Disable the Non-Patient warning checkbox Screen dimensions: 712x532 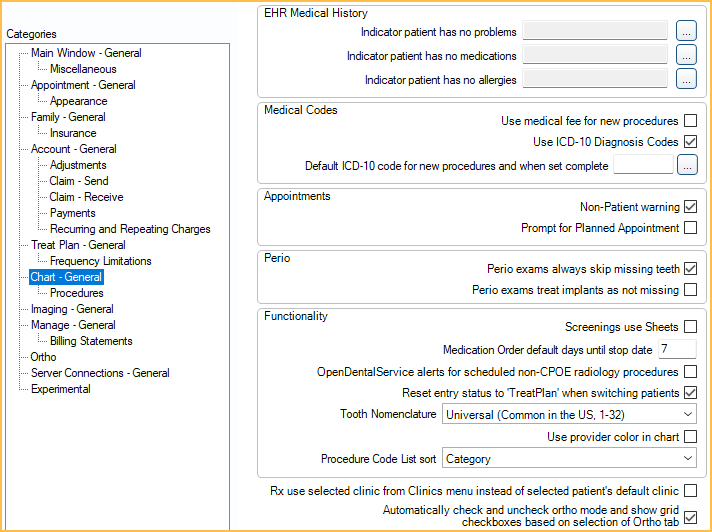(690, 207)
